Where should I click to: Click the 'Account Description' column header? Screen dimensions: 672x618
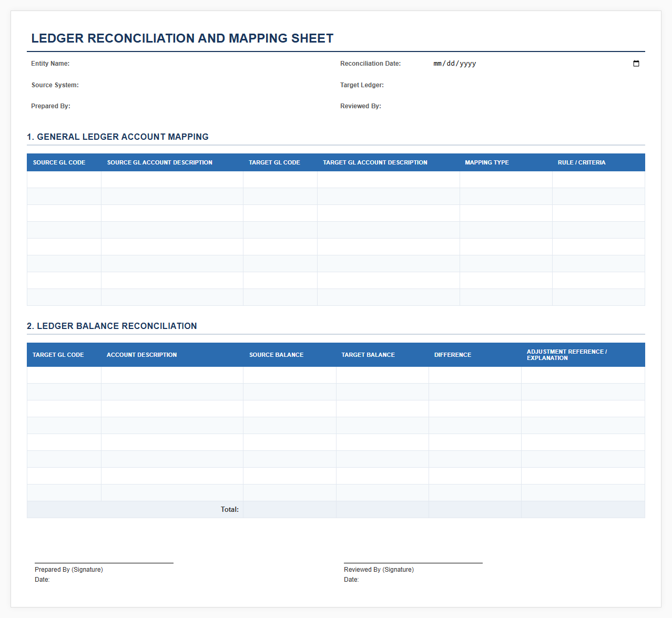(172, 355)
